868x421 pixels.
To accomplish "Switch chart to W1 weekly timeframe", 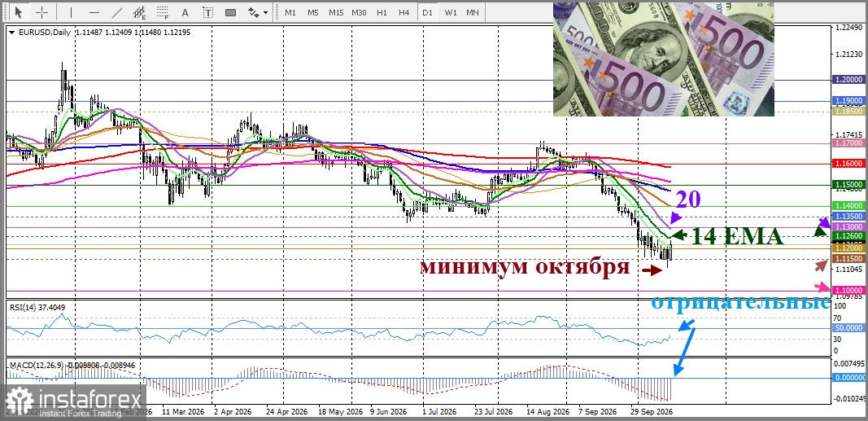I will (450, 12).
